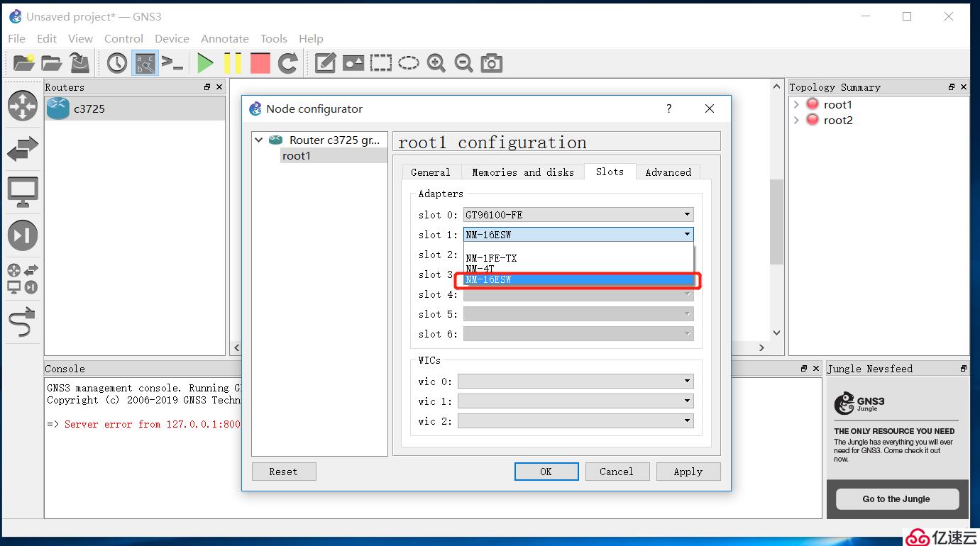
Task: Click workspace scrollbar down arrow
Action: [776, 333]
